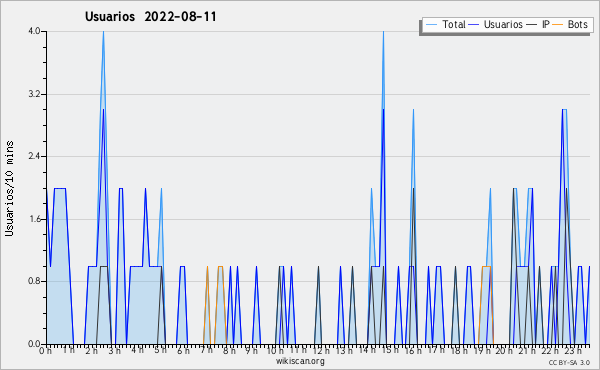Screen dimensions: 600x370
Task: Click the Total peak of 4.0 before 15 h
Action: pyautogui.click(x=383, y=32)
